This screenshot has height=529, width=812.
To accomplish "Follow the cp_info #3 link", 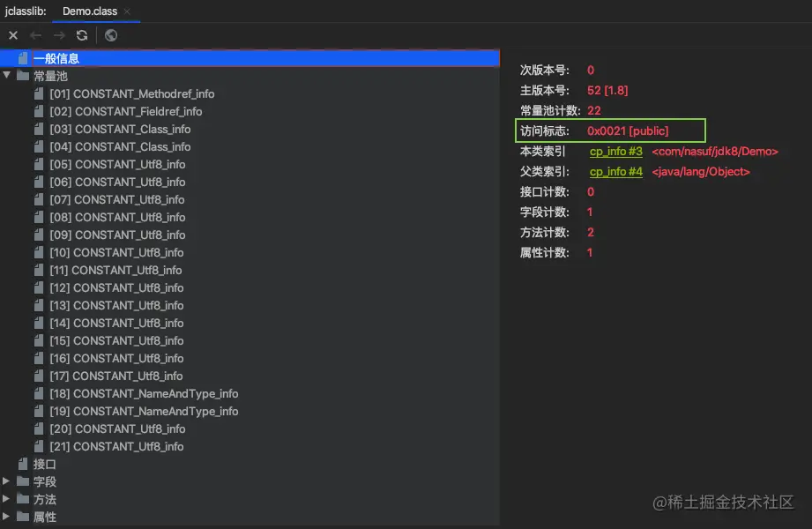I will coord(615,152).
